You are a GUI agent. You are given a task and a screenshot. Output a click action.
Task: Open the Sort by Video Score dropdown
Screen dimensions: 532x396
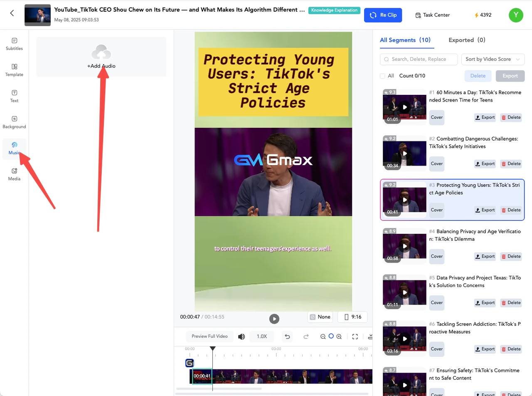(x=493, y=59)
